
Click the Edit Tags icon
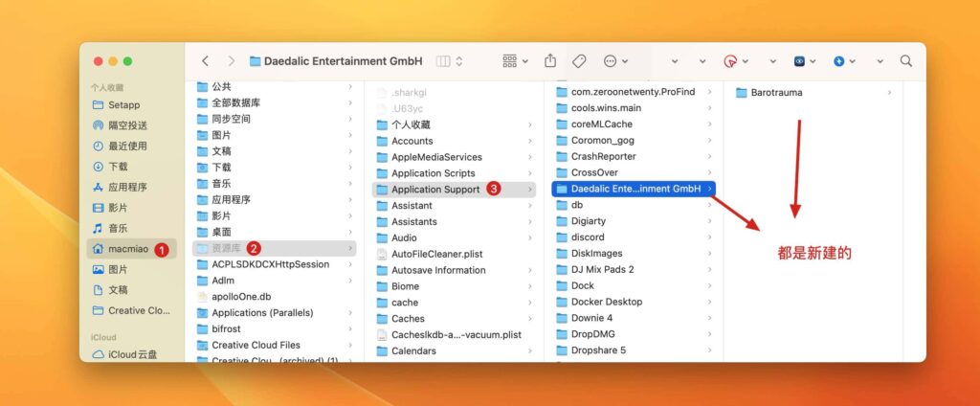[579, 60]
